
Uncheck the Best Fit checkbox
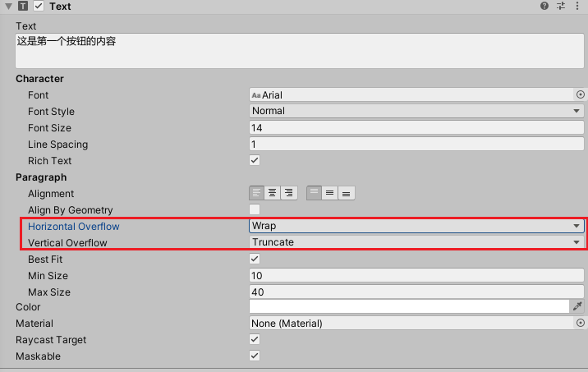[x=255, y=259]
